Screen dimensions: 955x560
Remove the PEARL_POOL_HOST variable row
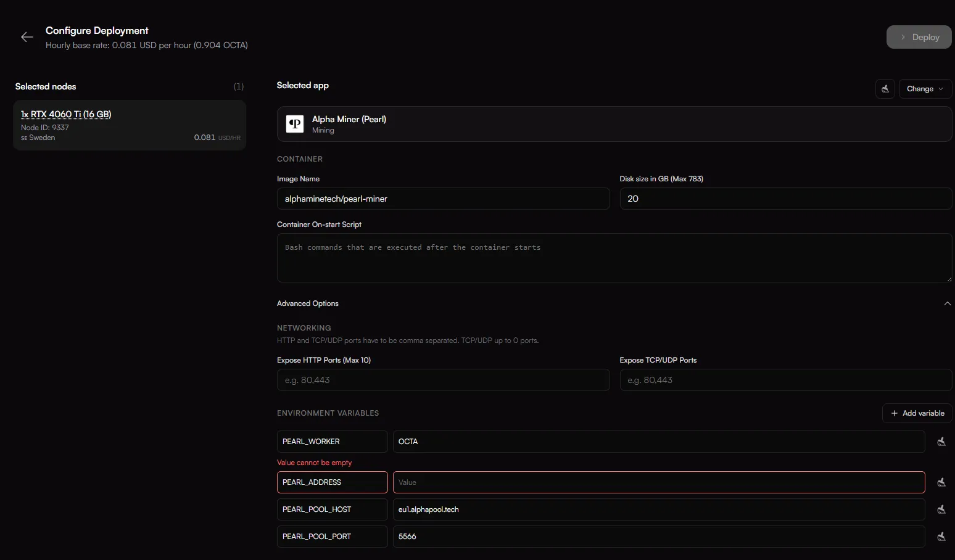point(941,509)
